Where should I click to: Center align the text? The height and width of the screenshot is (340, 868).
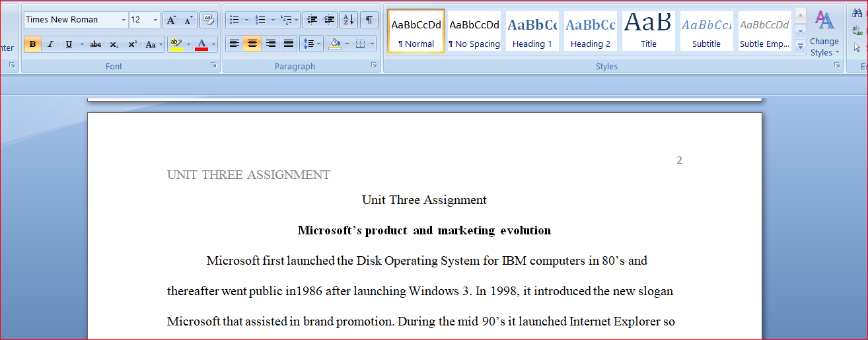click(x=252, y=44)
